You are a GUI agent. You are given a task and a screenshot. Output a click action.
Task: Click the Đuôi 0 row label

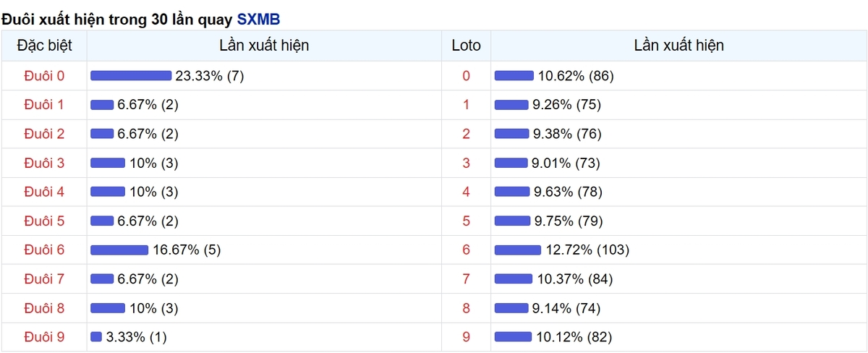point(44,76)
